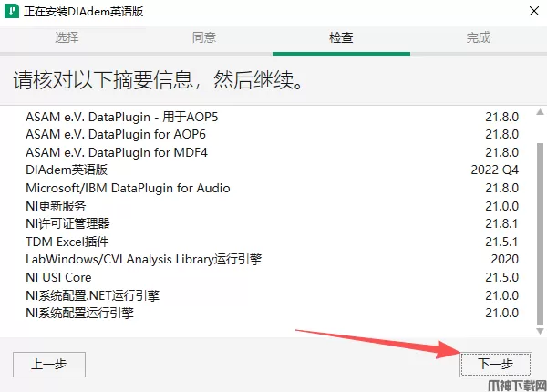Select the TDM Excel插件 entry
Screen dimensions: 547x392
click(x=272, y=242)
